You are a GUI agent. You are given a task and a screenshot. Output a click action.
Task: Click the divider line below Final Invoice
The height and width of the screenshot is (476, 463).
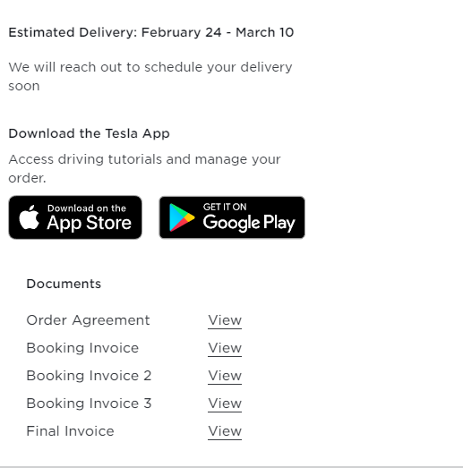[231, 467]
